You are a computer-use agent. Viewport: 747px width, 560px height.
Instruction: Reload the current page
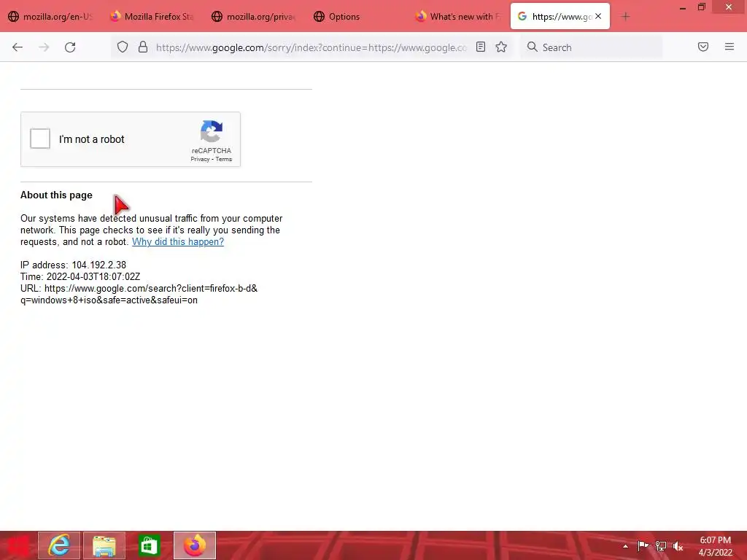click(x=70, y=47)
